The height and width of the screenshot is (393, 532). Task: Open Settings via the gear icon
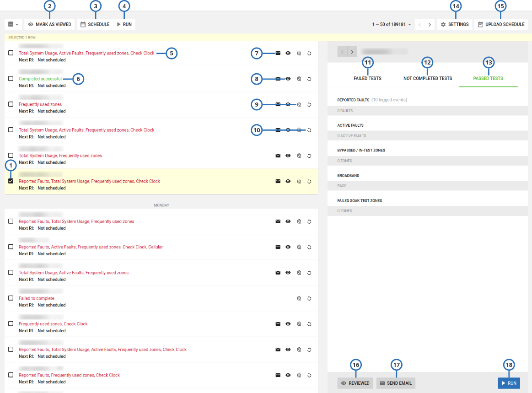tap(455, 24)
